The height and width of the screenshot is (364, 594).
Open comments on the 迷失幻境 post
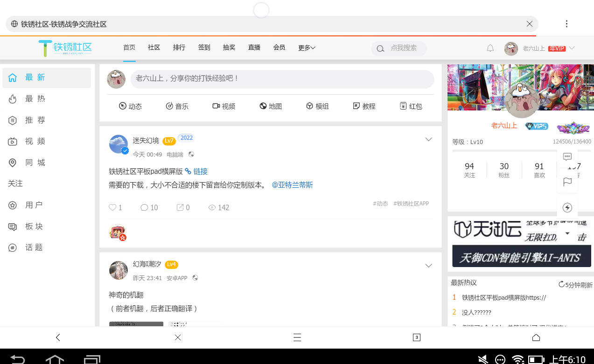click(145, 207)
